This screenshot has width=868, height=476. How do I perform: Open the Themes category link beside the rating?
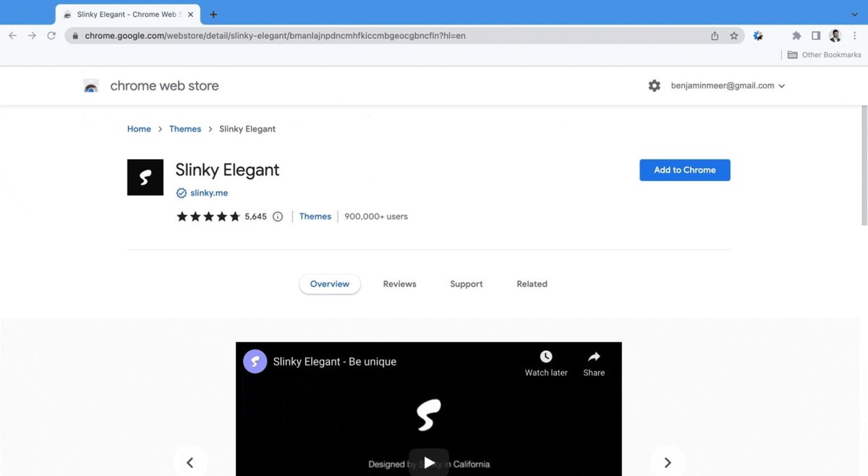point(315,216)
